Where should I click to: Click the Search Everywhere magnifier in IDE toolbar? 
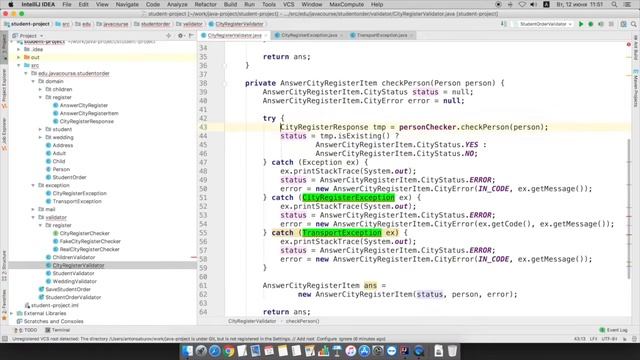pos(634,24)
